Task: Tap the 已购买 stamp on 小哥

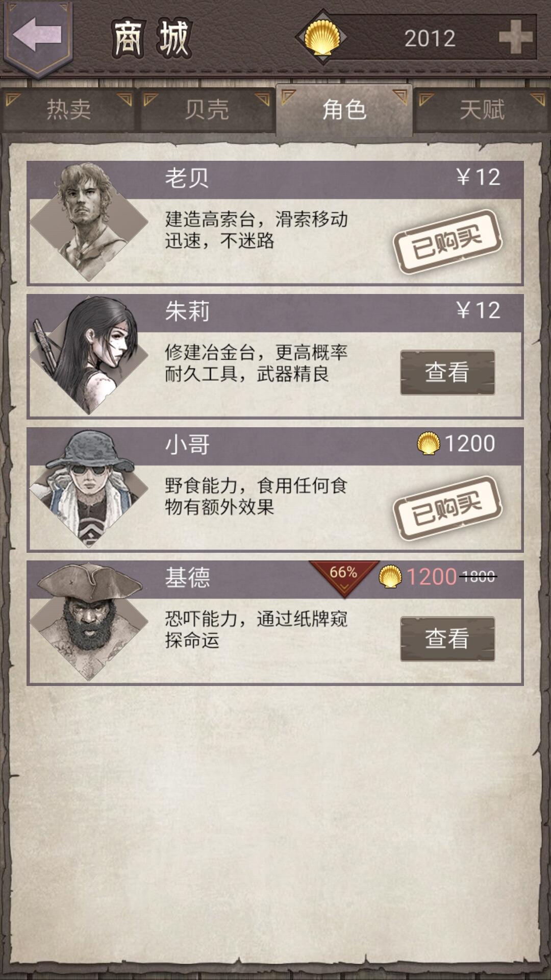Action: coord(447,508)
